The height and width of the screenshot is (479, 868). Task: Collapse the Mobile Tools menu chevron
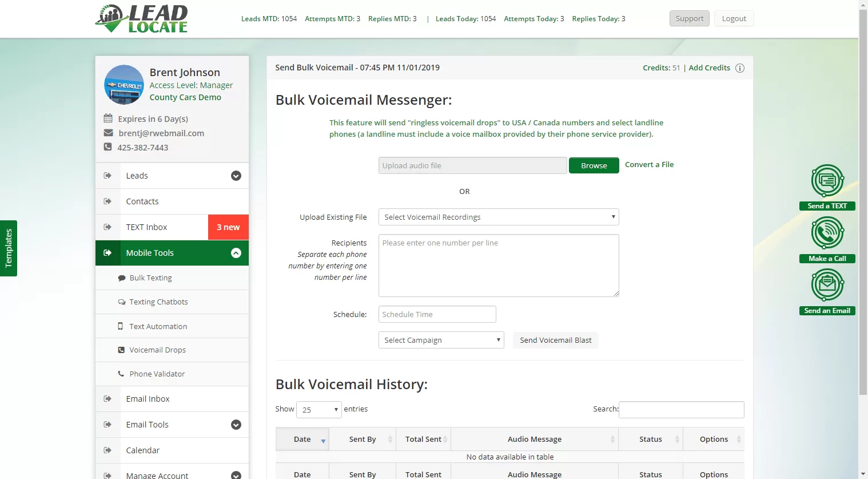click(x=236, y=253)
